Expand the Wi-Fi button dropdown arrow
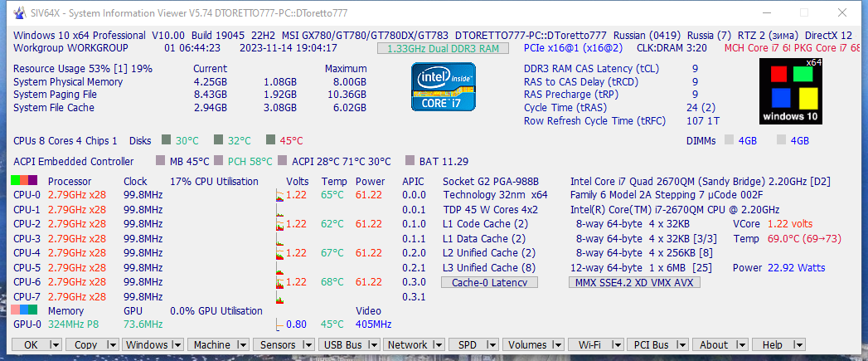 [x=618, y=344]
